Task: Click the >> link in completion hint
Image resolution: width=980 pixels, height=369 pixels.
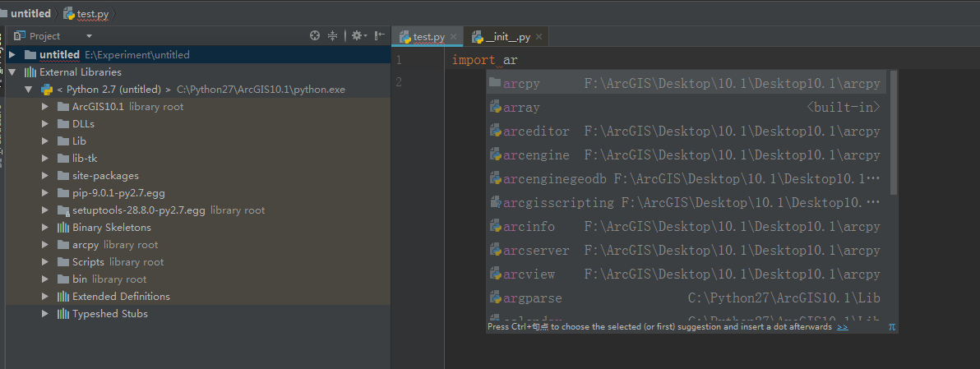Action: (843, 326)
